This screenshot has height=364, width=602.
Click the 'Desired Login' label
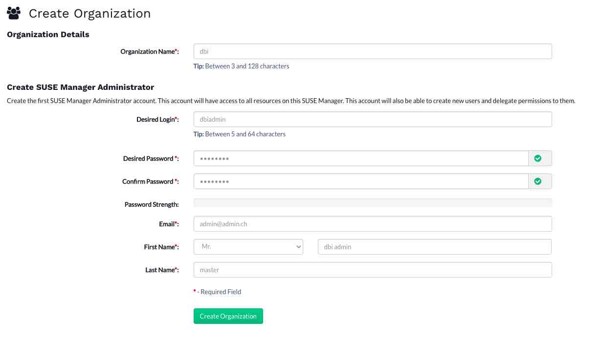coord(157,119)
